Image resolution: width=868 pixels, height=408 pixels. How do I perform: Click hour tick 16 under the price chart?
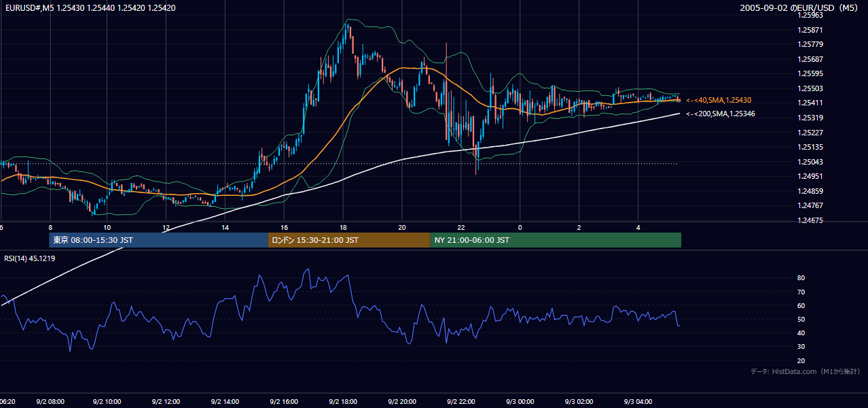pyautogui.click(x=285, y=227)
